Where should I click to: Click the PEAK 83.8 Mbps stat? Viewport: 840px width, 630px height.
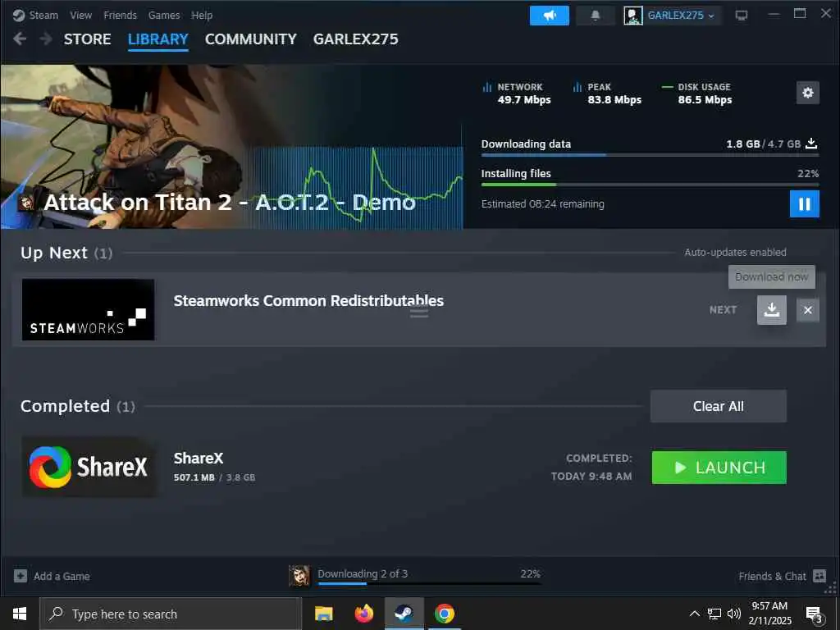[607, 94]
